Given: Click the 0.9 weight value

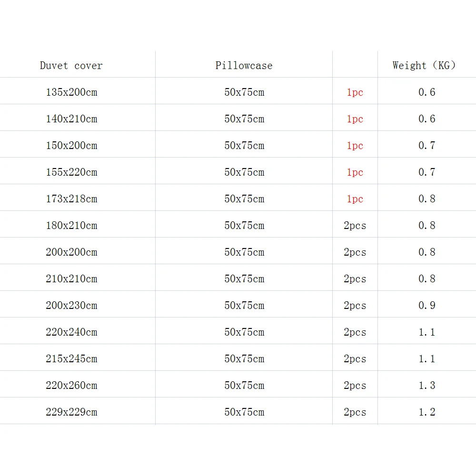Looking at the screenshot, I should [427, 306].
